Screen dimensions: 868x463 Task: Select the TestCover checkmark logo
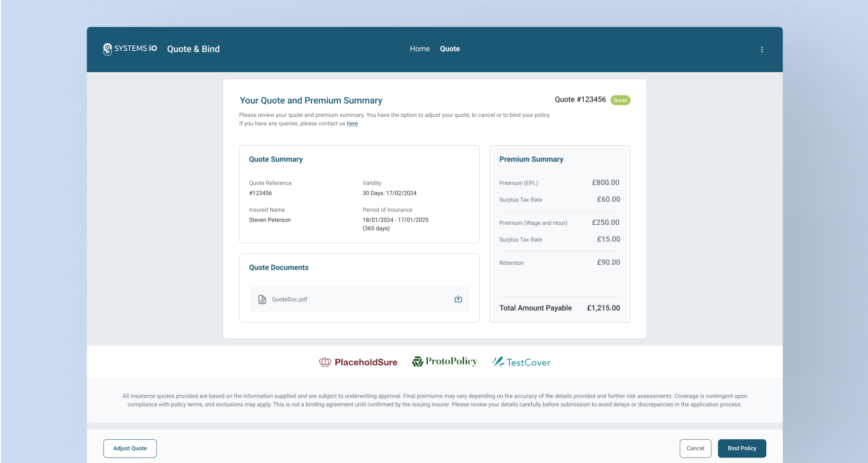tap(498, 362)
